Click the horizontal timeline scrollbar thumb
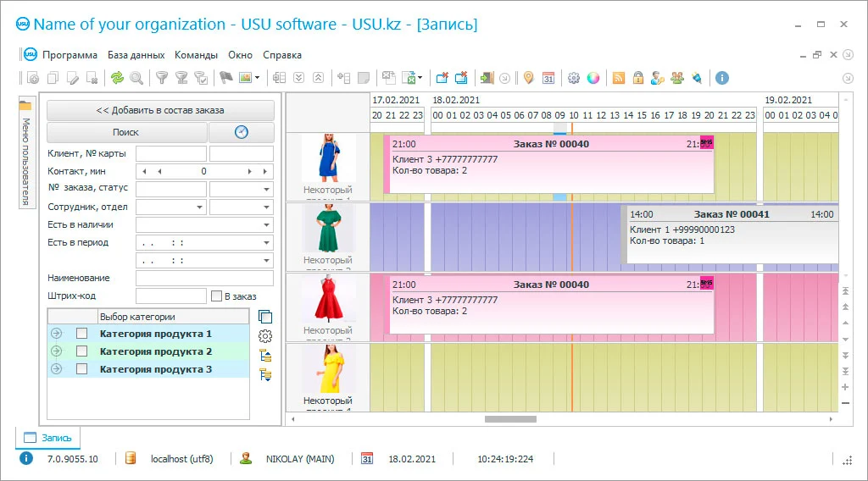 510,419
